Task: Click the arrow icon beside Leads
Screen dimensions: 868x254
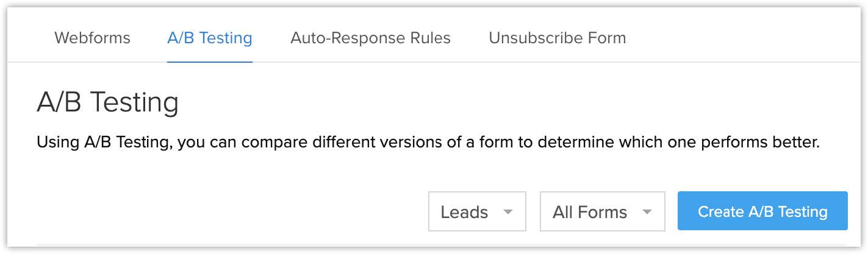Action: click(508, 212)
